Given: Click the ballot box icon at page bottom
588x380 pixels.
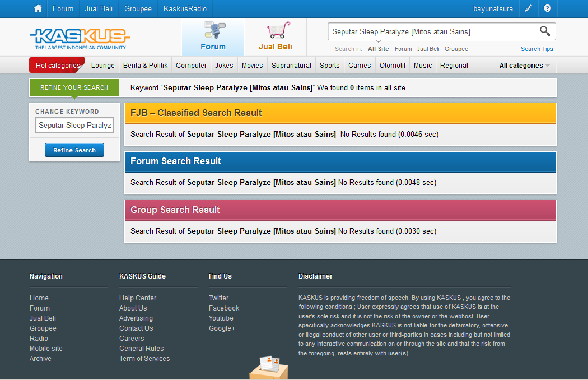Looking at the screenshot, I should coord(269,368).
